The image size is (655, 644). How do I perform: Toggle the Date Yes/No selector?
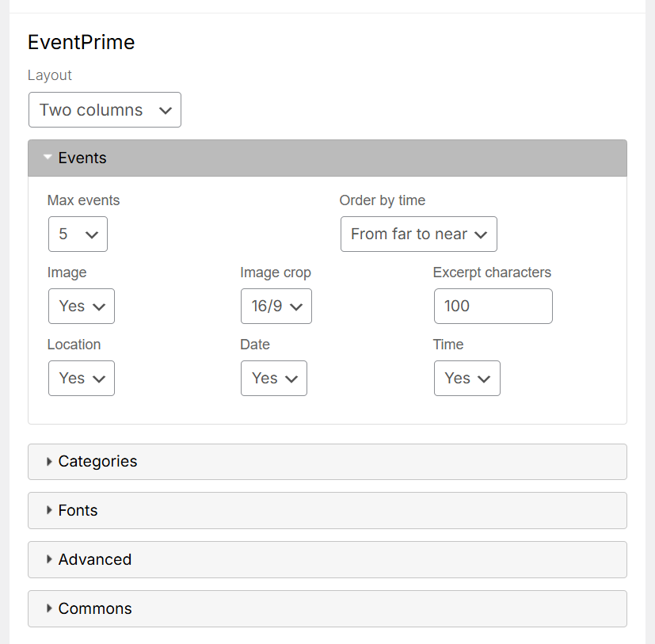(273, 378)
